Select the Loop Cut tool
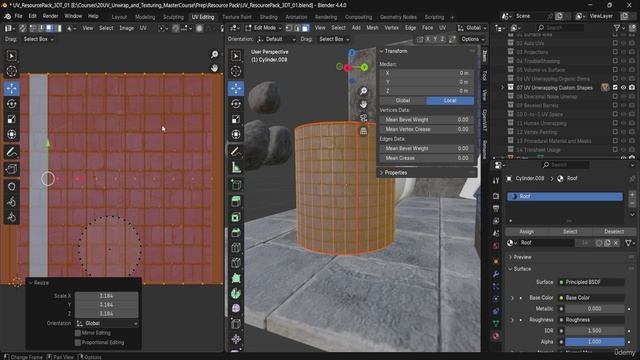This screenshot has height=360, width=640. pos(236,247)
